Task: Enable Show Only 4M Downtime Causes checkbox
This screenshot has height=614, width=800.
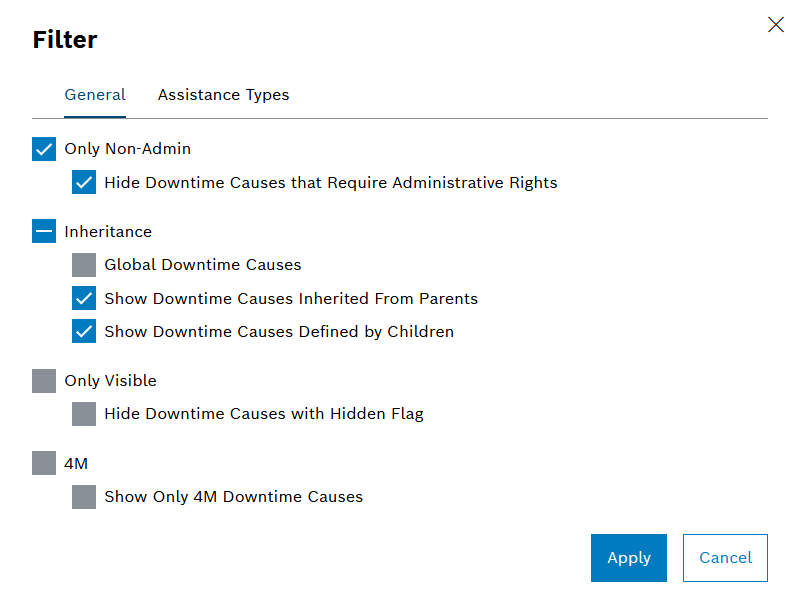Action: 84,496
